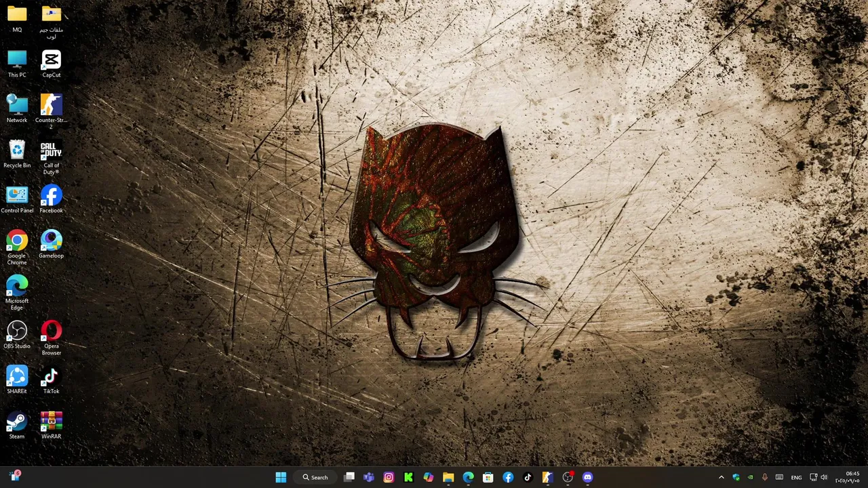Open Windows Security tray icon
The width and height of the screenshot is (868, 488).
point(736,477)
